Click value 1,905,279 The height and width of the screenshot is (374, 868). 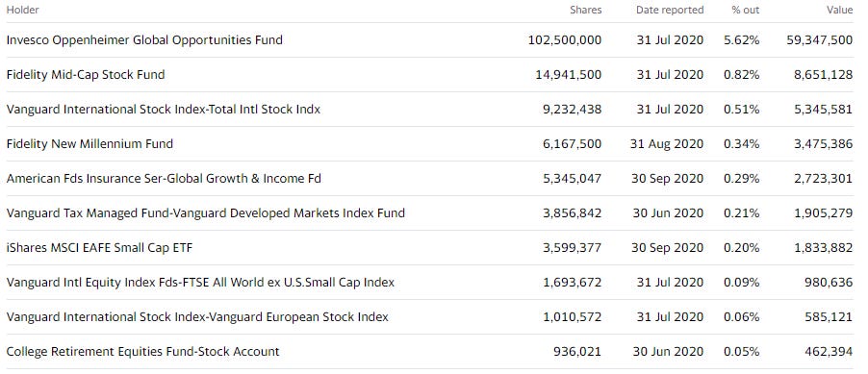pyautogui.click(x=823, y=213)
